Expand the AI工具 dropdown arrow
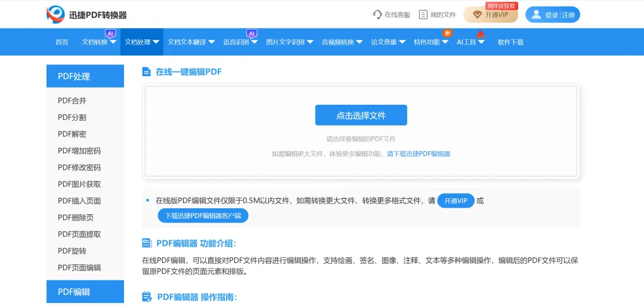Viewport: 644px width, 306px height. coord(481,42)
